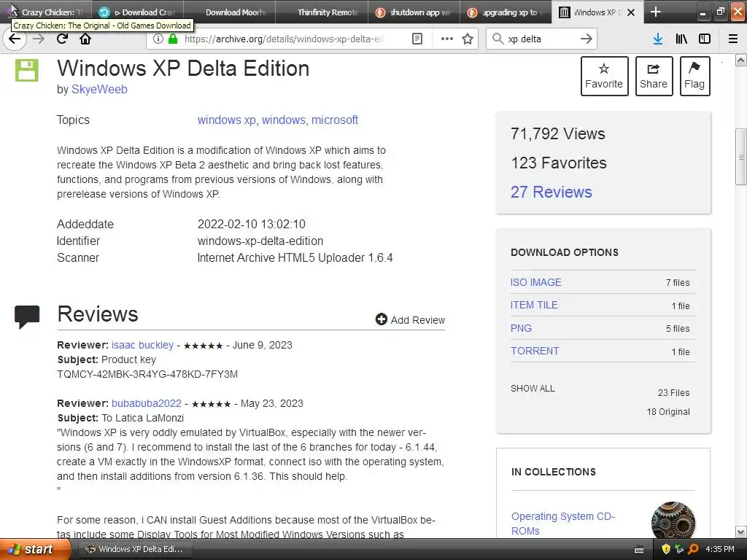Click Add Review plus icon
The image size is (747, 560).
(381, 319)
